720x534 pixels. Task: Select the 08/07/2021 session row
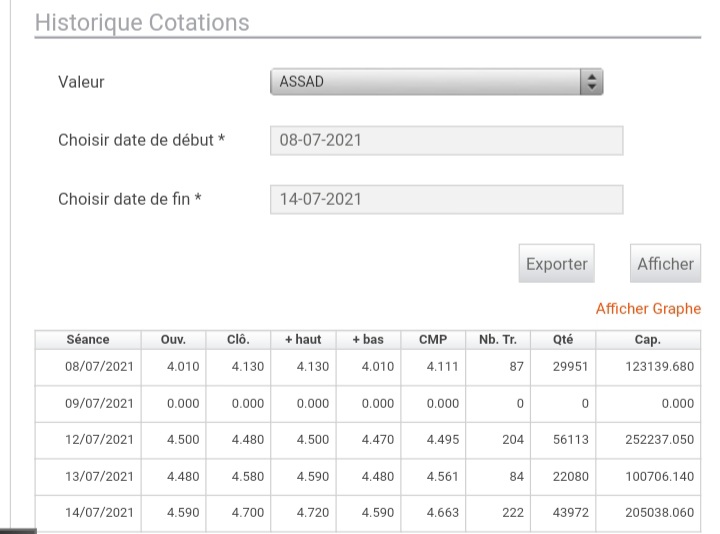click(368, 367)
